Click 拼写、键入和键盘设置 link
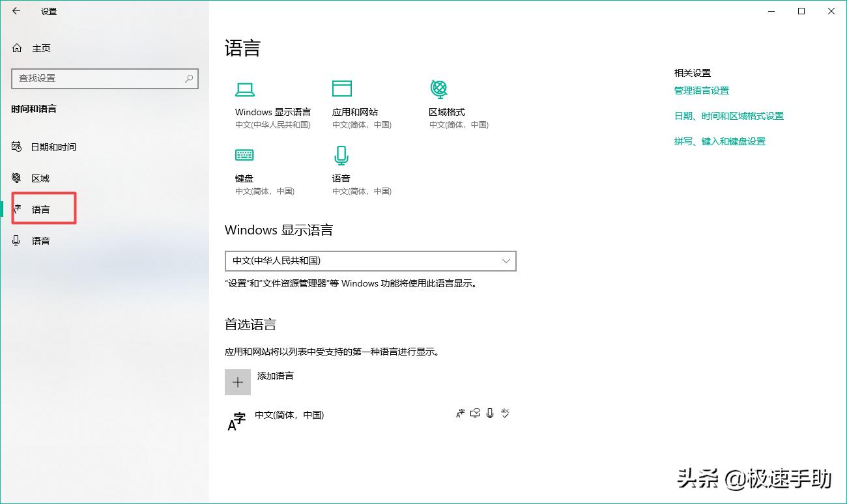Screen dimensions: 847x504 [719, 141]
